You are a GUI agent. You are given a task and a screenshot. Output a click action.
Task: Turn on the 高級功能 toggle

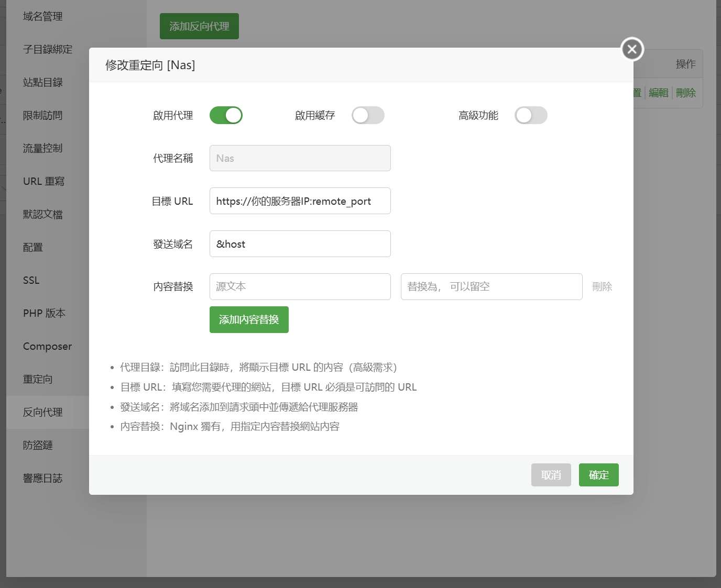pos(531,115)
